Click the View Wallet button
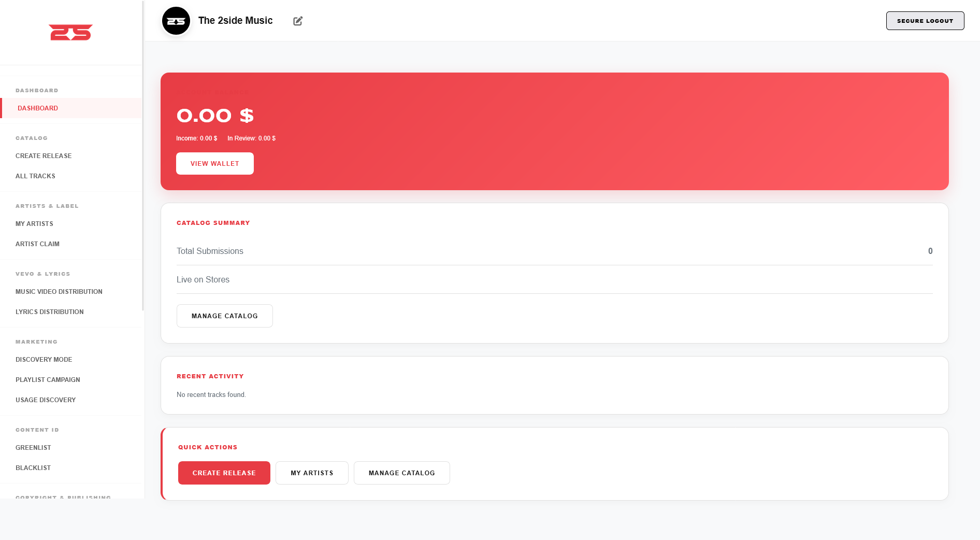Viewport: 980px width, 540px height. (x=214, y=163)
